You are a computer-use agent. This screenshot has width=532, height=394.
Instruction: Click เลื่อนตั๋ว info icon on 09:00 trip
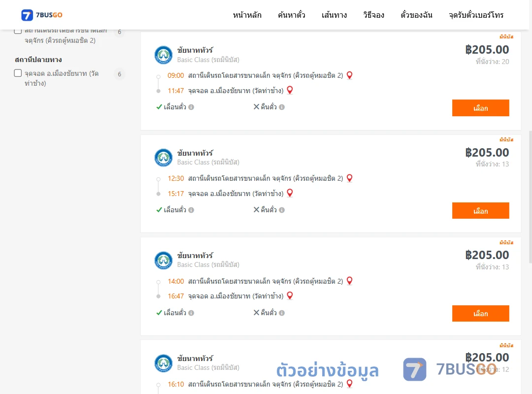191,107
